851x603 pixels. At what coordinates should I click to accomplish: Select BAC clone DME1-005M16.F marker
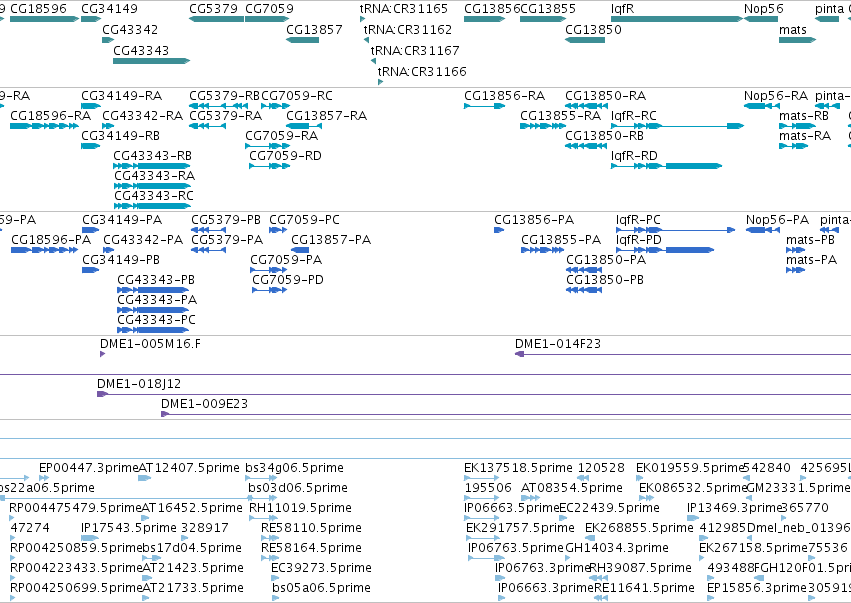(103, 354)
